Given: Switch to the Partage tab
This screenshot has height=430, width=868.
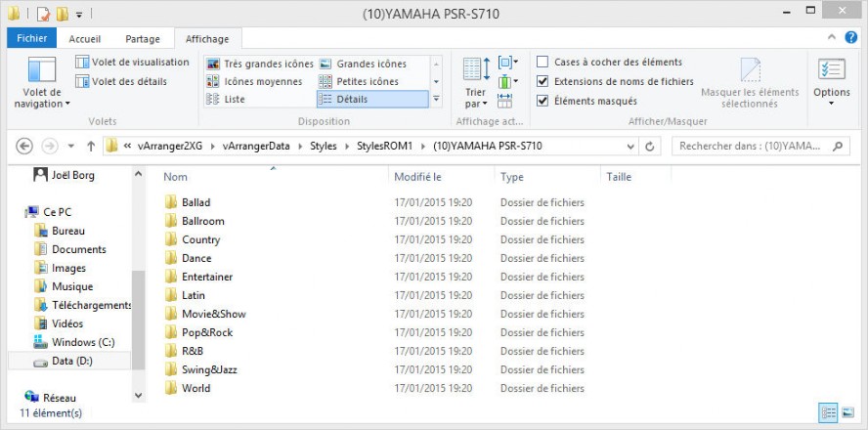Looking at the screenshot, I should click(x=143, y=39).
